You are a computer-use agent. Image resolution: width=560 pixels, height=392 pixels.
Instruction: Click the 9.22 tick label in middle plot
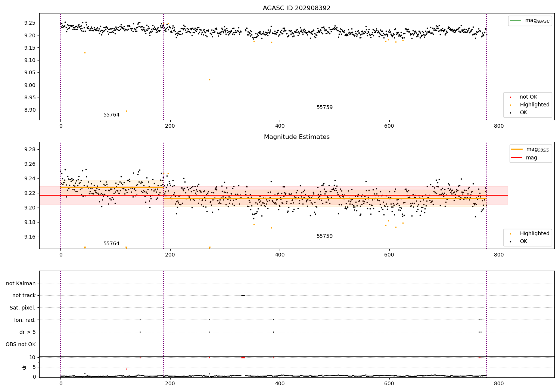29,193
